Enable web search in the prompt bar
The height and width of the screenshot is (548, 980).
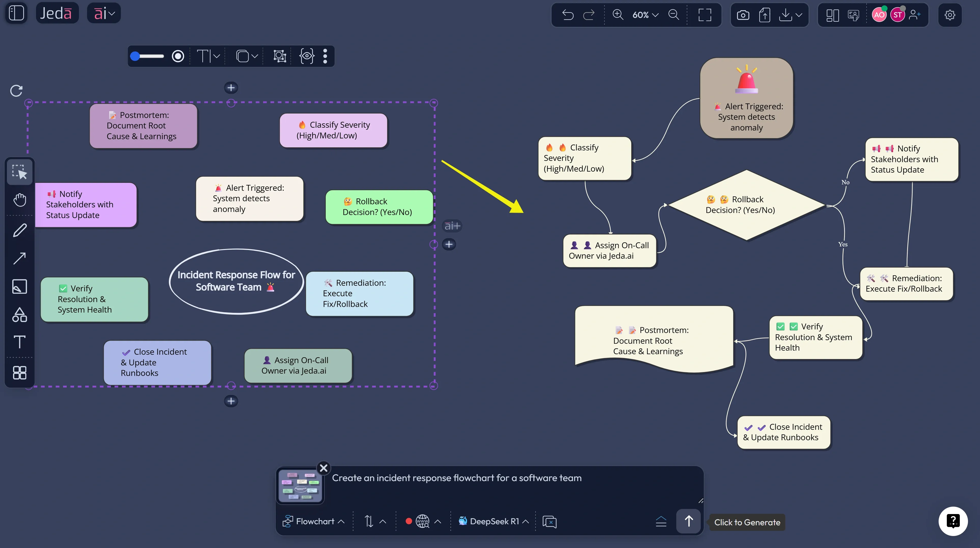pos(422,521)
